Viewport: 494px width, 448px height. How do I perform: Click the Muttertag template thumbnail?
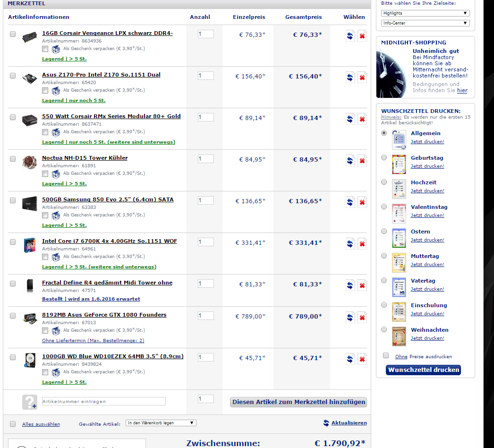tap(399, 263)
